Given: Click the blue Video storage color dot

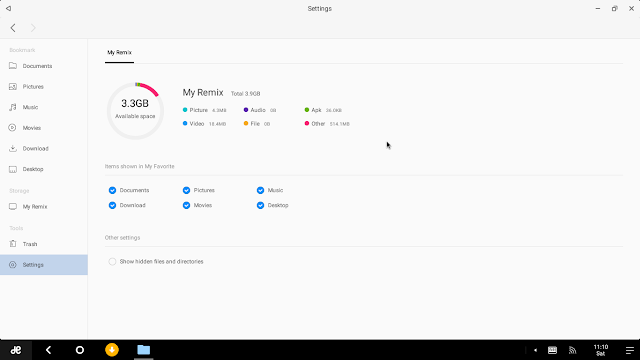Looking at the screenshot, I should click(x=185, y=123).
